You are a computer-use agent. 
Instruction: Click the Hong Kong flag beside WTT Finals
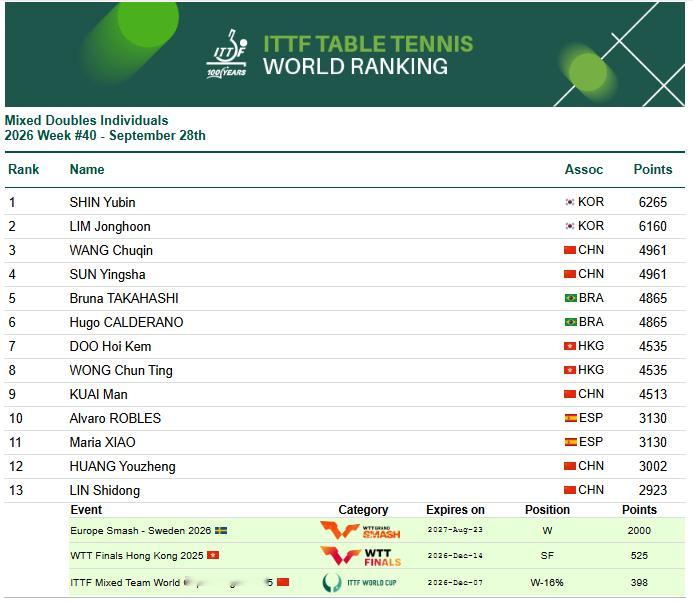click(x=213, y=555)
